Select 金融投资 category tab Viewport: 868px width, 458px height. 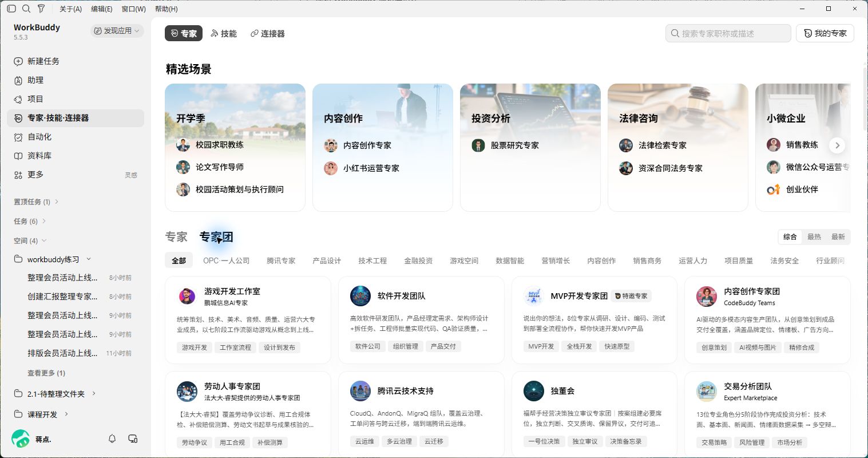click(x=418, y=260)
